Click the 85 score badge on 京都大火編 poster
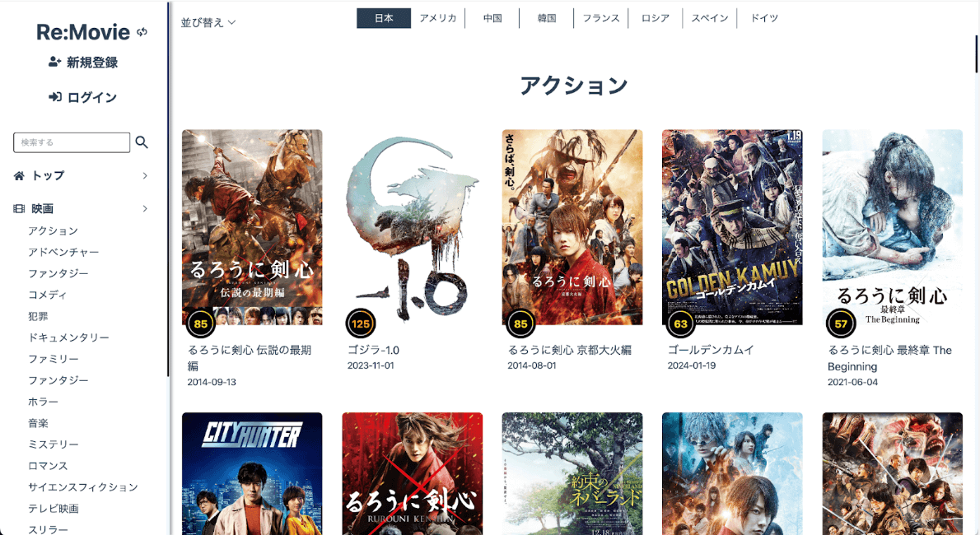 pos(520,323)
